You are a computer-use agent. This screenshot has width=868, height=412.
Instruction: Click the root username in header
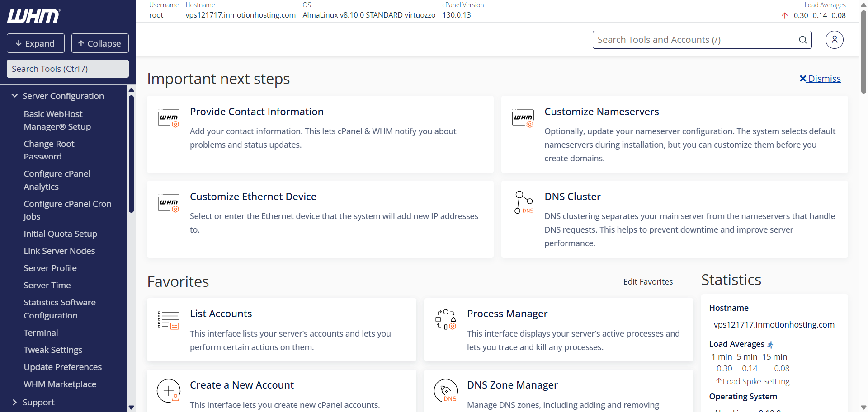pyautogui.click(x=156, y=15)
